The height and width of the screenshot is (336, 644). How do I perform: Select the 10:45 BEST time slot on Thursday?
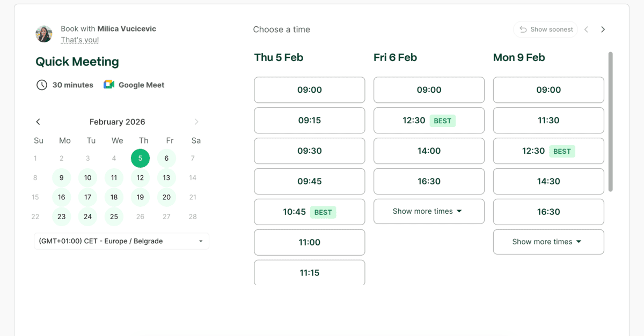309,212
